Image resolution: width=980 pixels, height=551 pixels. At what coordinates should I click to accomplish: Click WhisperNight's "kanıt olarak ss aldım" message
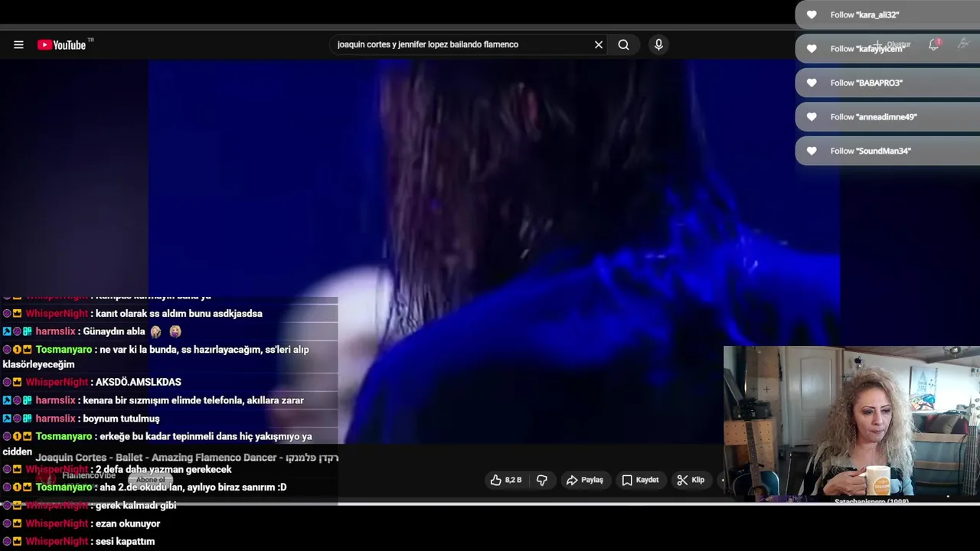point(132,314)
